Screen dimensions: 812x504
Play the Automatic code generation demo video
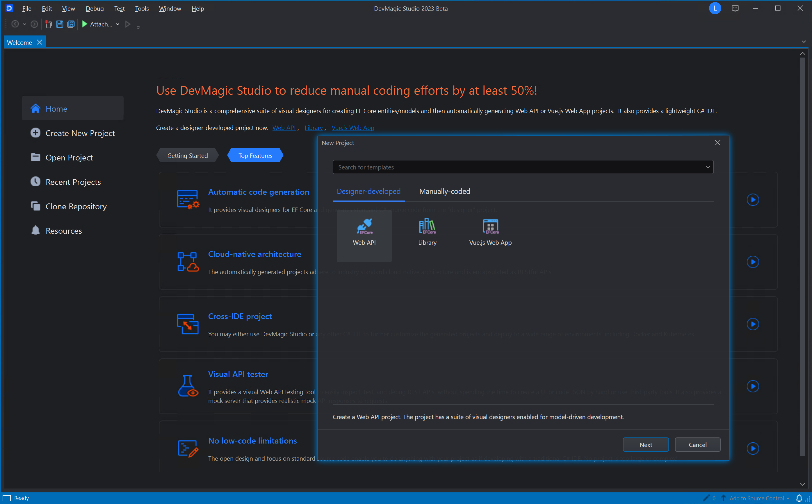(x=753, y=200)
